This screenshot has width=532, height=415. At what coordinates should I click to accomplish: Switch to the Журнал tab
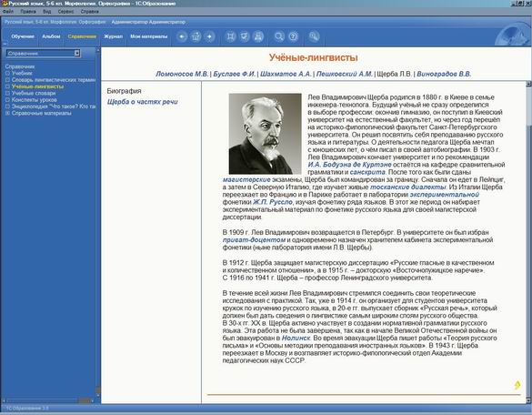113,36
